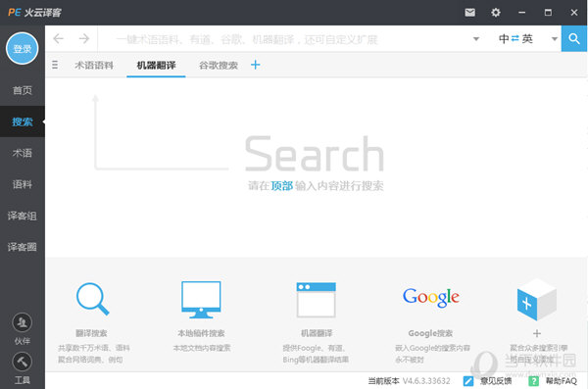Viewport: 588px width, 389px height.
Task: Open 术语 in the sidebar
Action: click(23, 153)
